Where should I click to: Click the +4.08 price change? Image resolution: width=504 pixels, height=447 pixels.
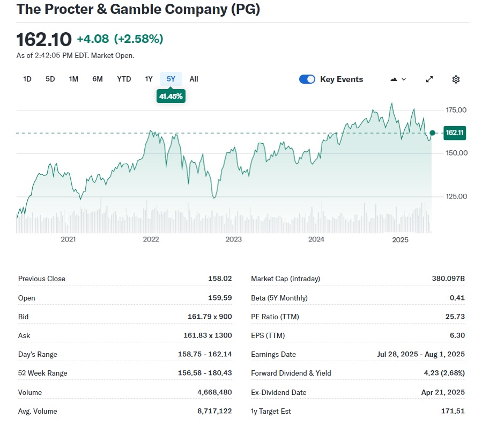(93, 39)
